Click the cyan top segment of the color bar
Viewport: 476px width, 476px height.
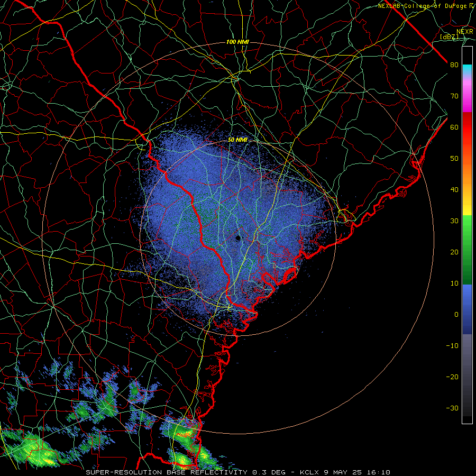467,70
